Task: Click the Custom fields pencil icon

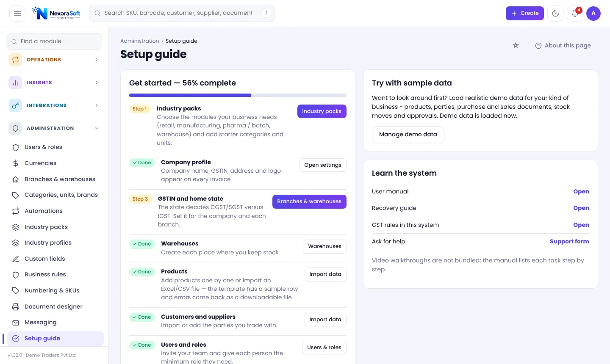Action: click(16, 259)
